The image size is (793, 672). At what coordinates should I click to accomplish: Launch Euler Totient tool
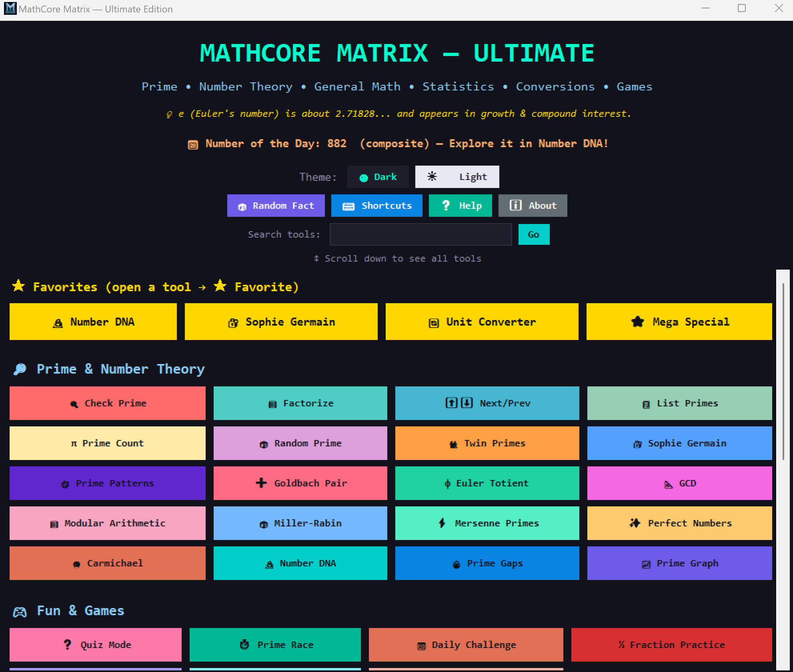[x=487, y=483]
